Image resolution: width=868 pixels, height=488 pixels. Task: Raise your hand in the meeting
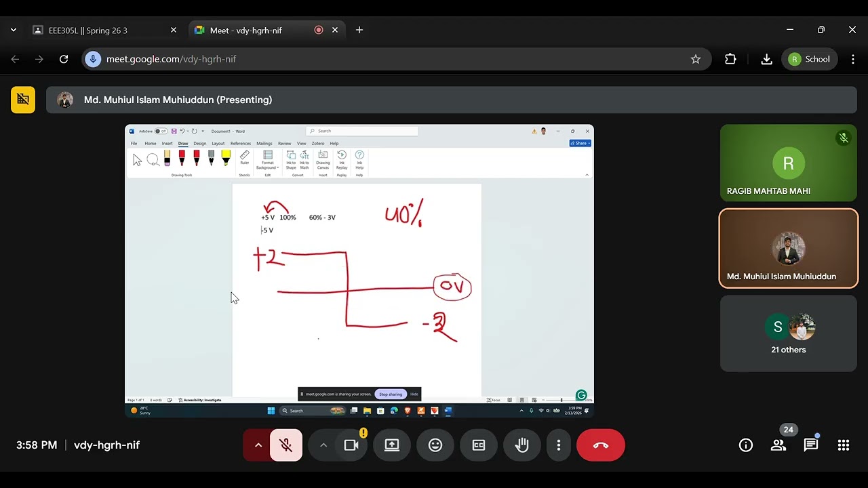522,445
